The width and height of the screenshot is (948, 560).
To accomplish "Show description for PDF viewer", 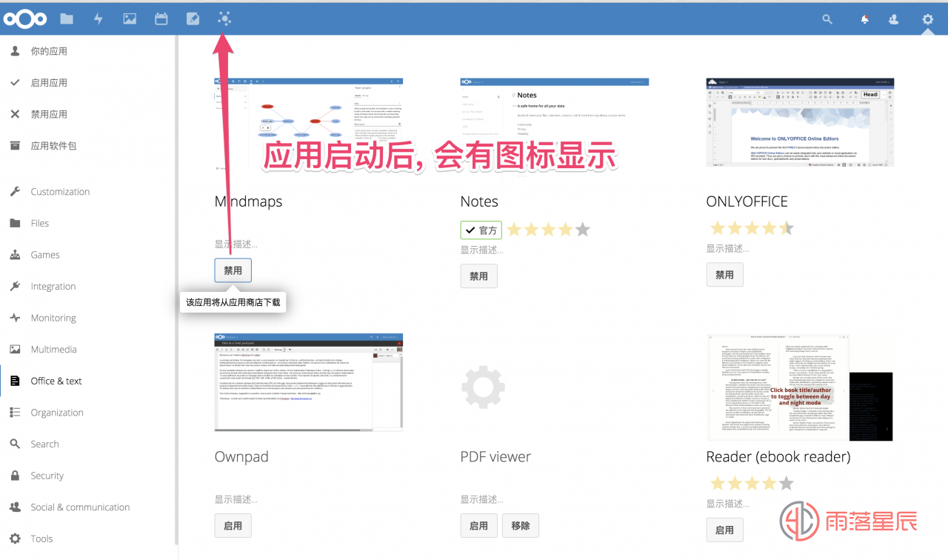I will tap(482, 499).
